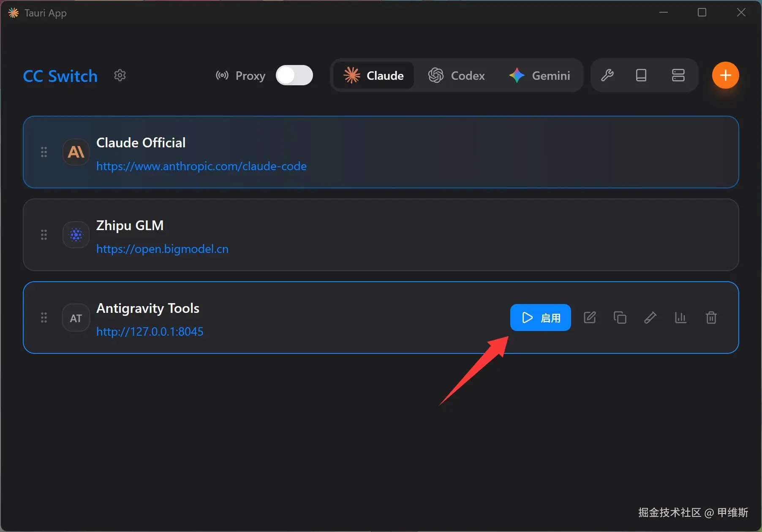Switch to the Gemini tab
762x532 pixels.
[x=540, y=76]
